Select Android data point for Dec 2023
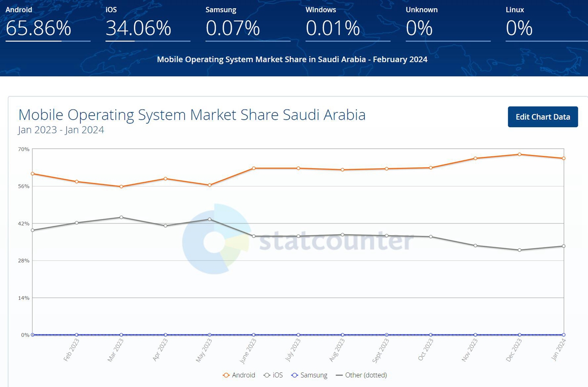Viewport: 588px width, 387px height. coord(520,154)
